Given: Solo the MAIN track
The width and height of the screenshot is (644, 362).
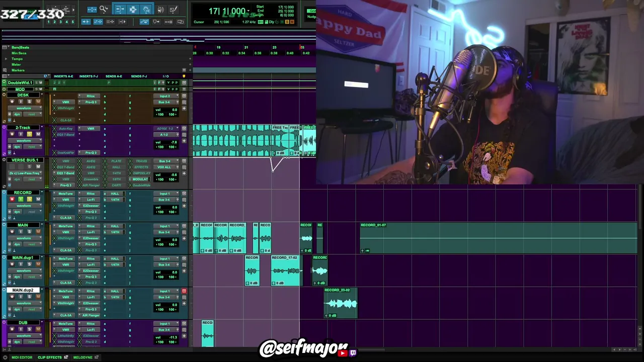Looking at the screenshot, I should pos(29,232).
